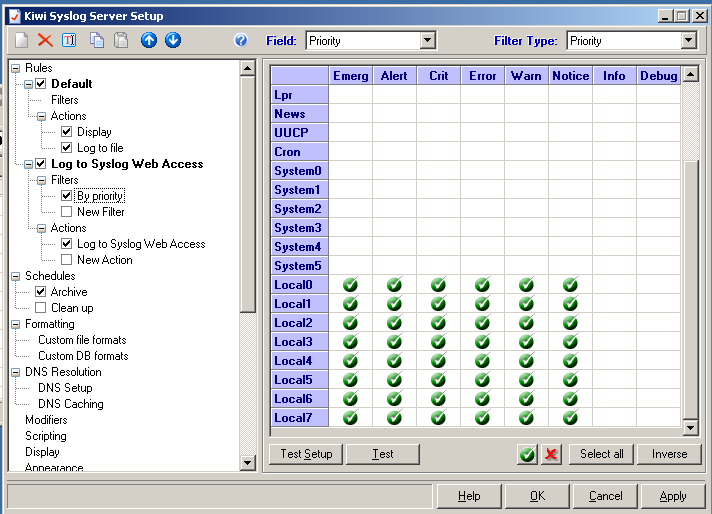Click the red X delete icon in toolbar
712x514 pixels.
tap(45, 40)
